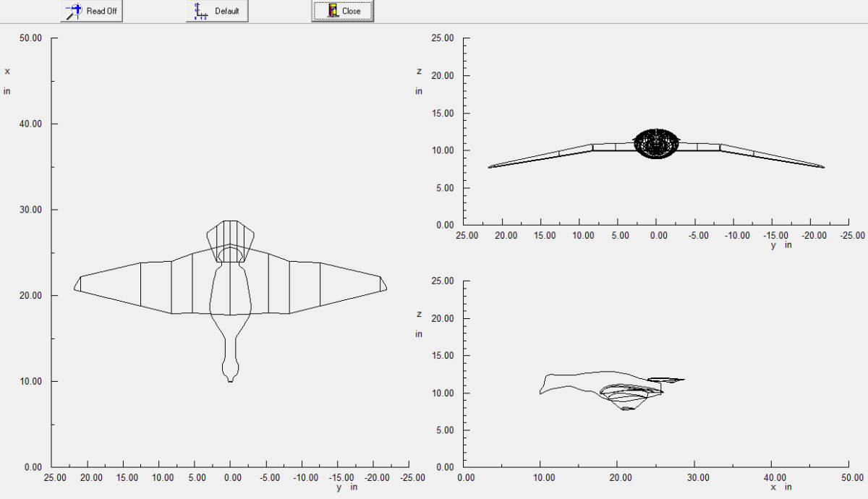Activate the Read Off measurement mode
Screen dimensions: 868x499
[x=90, y=11]
